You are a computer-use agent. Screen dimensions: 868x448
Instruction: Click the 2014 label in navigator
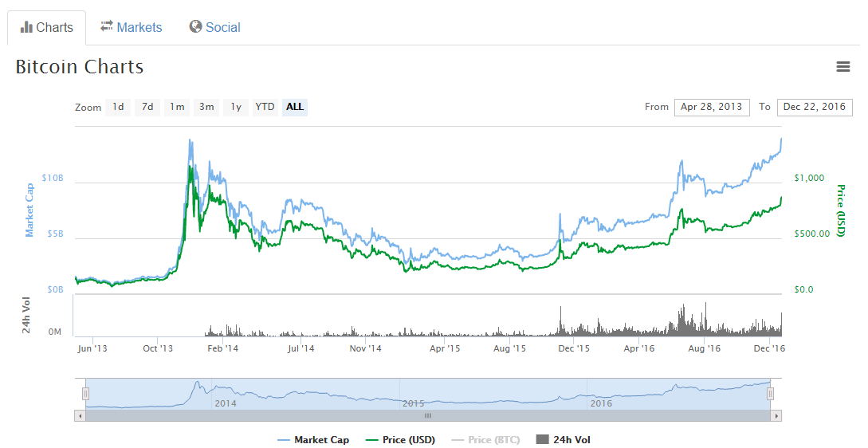tap(226, 403)
